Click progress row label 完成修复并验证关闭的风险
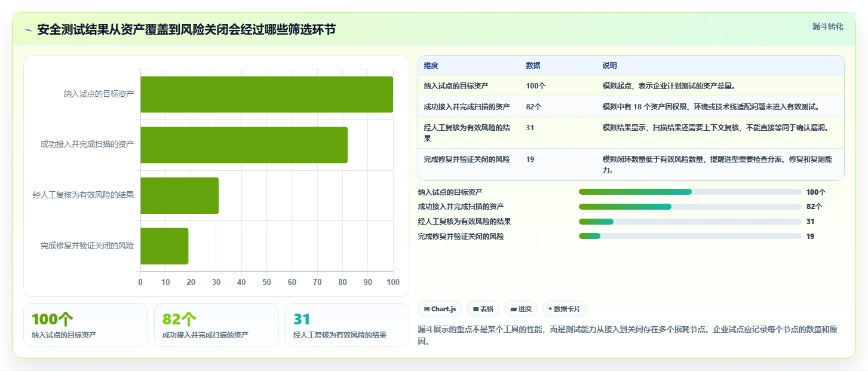868x371 pixels. click(x=461, y=237)
